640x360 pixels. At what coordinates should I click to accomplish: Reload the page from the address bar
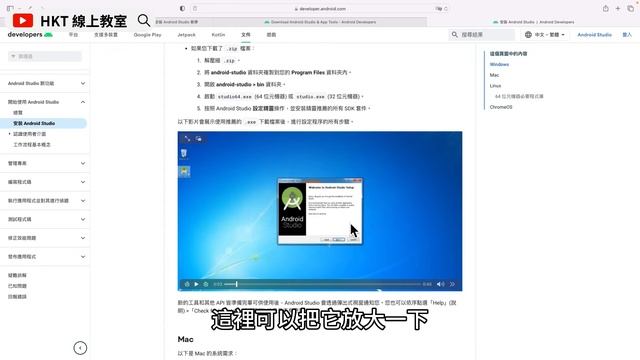pyautogui.click(x=446, y=9)
